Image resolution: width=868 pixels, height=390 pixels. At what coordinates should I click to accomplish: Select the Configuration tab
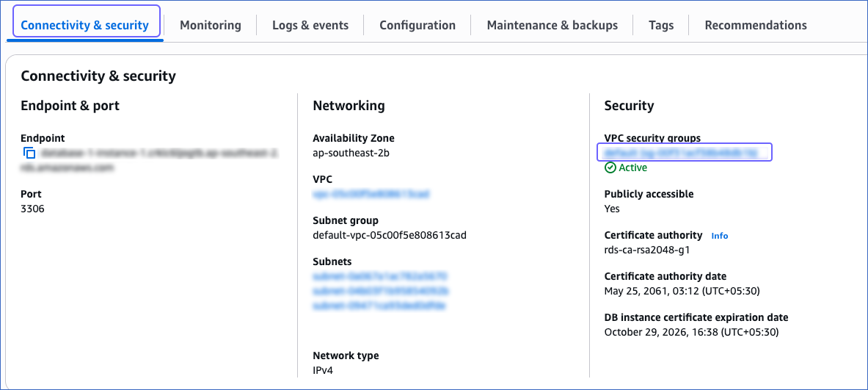tap(417, 25)
